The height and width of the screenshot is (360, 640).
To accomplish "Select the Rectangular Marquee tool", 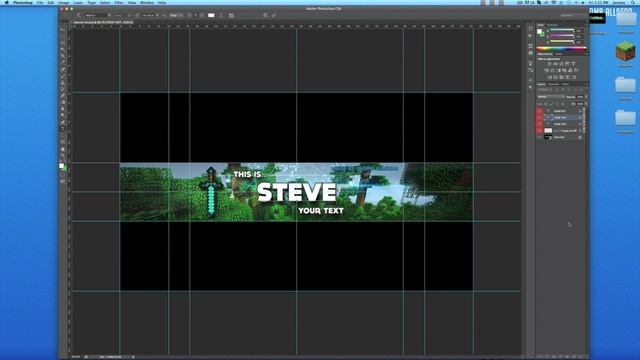I will pyautogui.click(x=63, y=36).
